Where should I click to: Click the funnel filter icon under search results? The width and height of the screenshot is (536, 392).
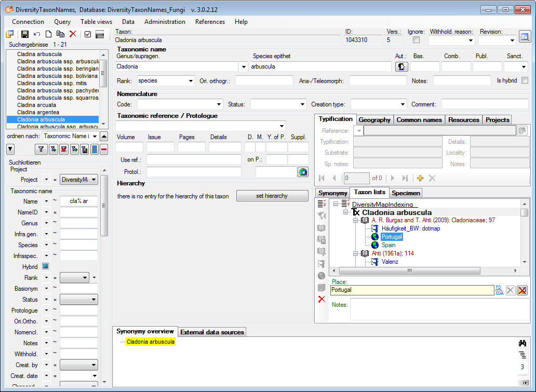[x=41, y=150]
